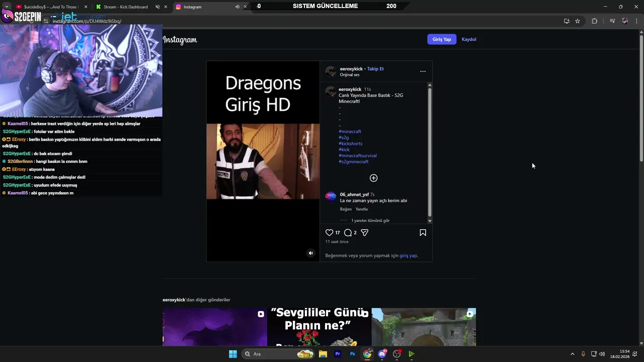Click the 'giriş yap' login link below post
Screen dimensions: 644x362
408,255
